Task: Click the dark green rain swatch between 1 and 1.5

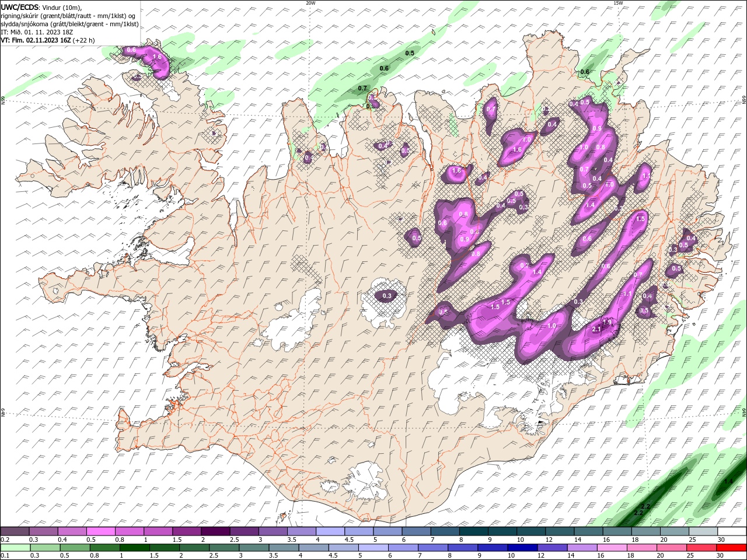Action: tap(134, 548)
